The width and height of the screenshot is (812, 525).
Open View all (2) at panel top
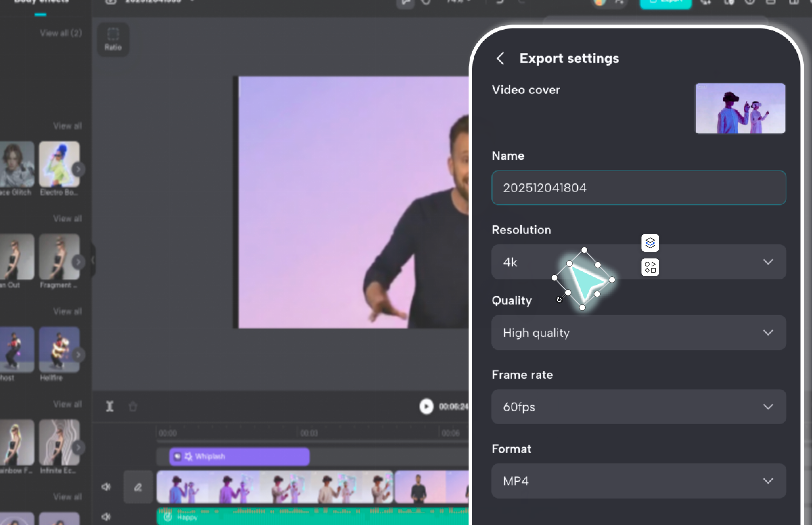(61, 33)
